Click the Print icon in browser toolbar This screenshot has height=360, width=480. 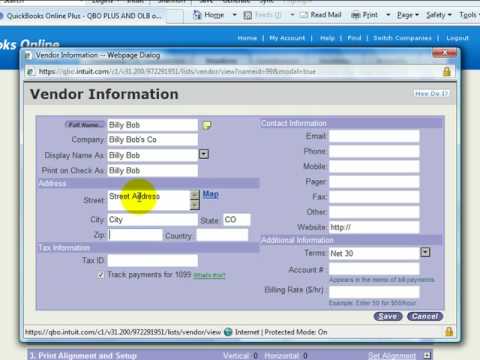click(x=356, y=15)
